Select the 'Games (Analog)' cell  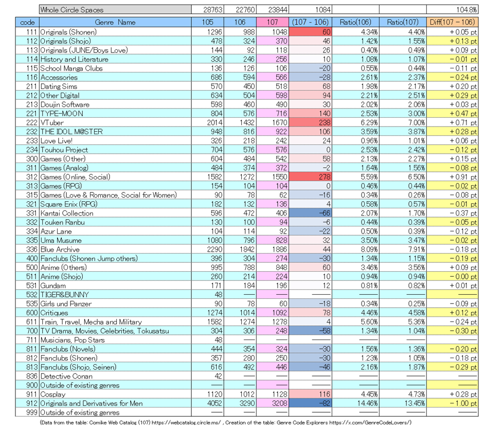point(115,168)
